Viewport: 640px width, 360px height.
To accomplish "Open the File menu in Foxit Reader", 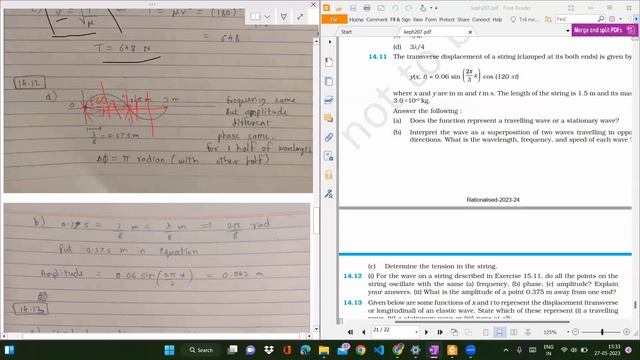I will click(x=334, y=19).
